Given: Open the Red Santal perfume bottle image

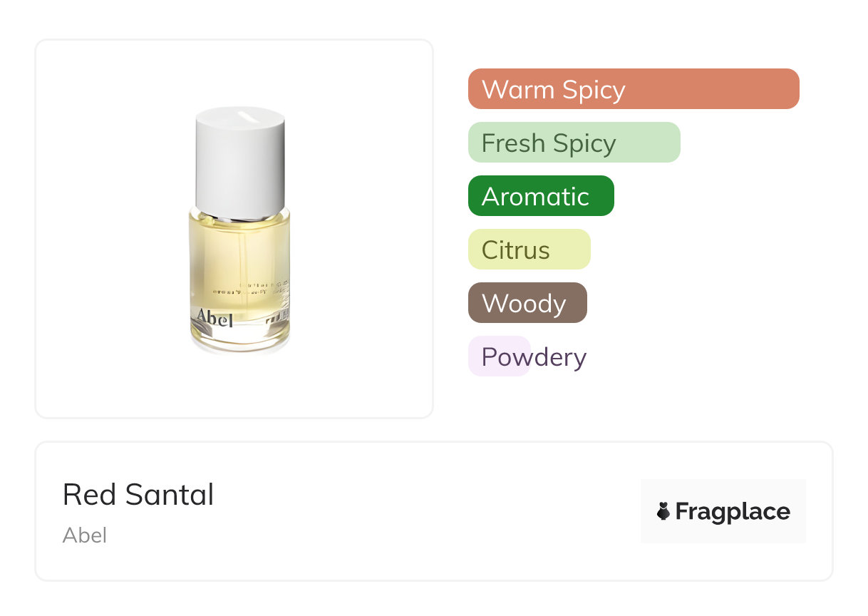Looking at the screenshot, I should click(x=240, y=230).
